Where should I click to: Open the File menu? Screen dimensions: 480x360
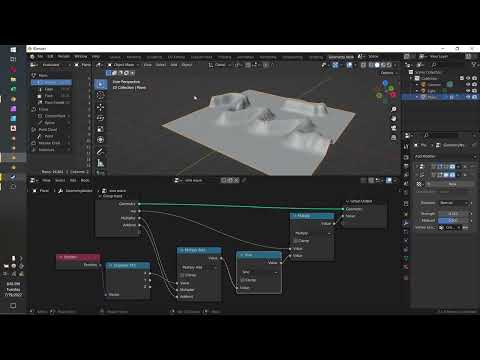(x=40, y=56)
